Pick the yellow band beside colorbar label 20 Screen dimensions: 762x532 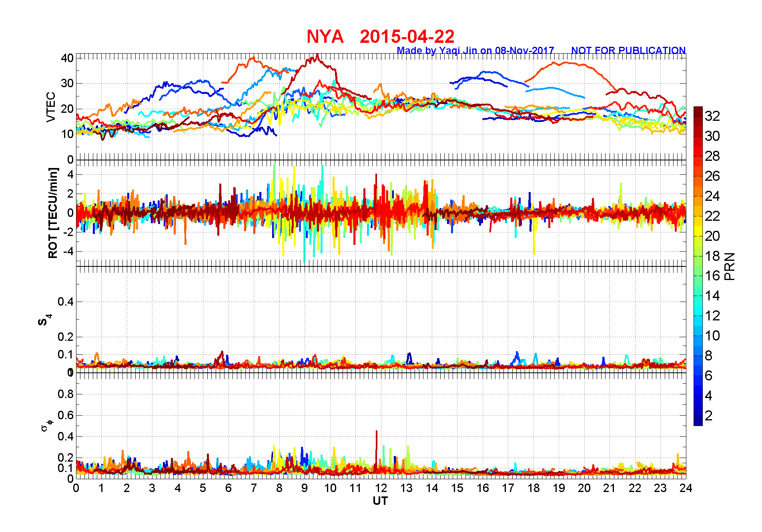pos(698,231)
